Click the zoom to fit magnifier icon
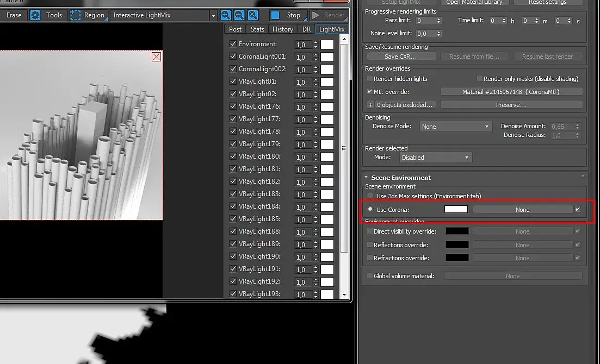The width and height of the screenshot is (600, 364). coord(253,15)
